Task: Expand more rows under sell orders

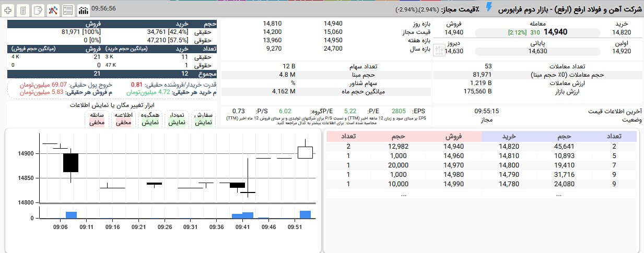Action: 403,194
